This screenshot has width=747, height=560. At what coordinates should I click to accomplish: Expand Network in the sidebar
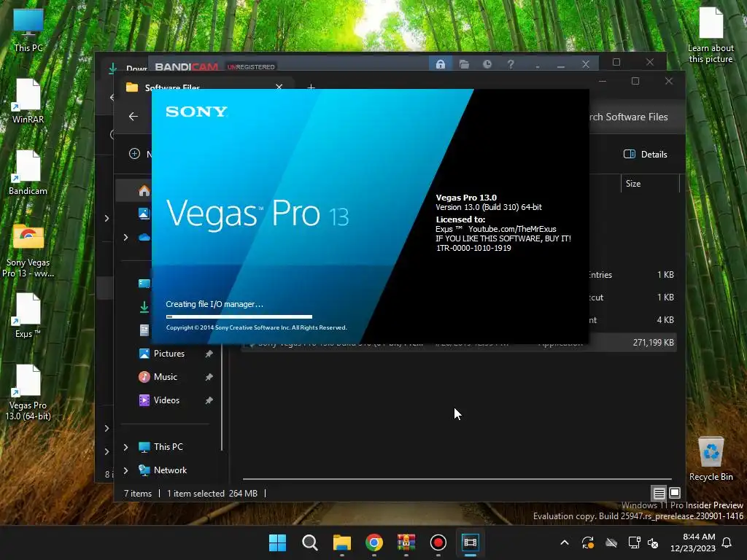(125, 470)
